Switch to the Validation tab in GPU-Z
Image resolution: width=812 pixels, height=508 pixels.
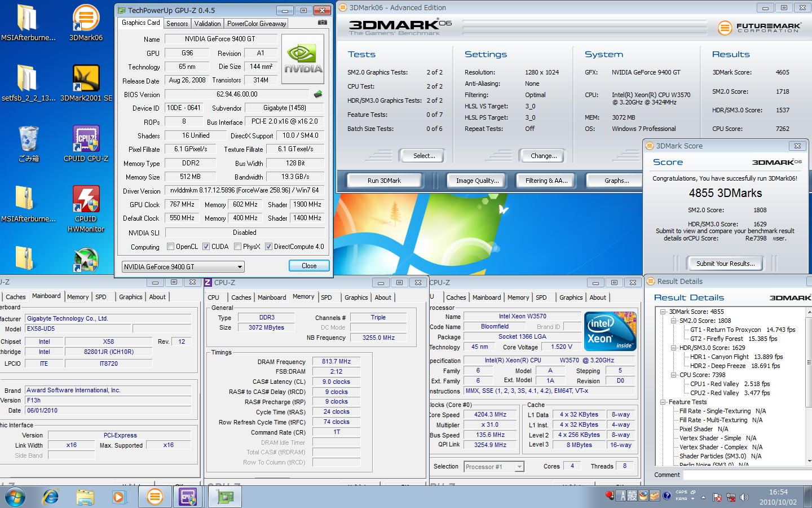coord(208,23)
